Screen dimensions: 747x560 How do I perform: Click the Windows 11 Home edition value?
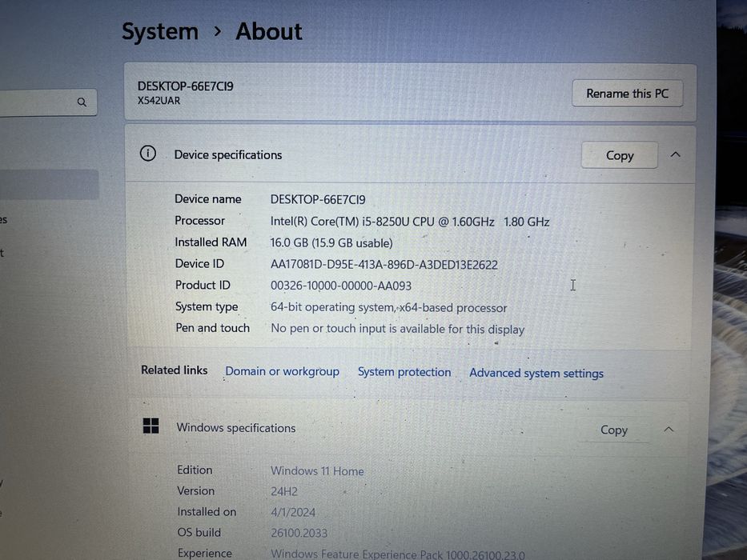pos(317,471)
